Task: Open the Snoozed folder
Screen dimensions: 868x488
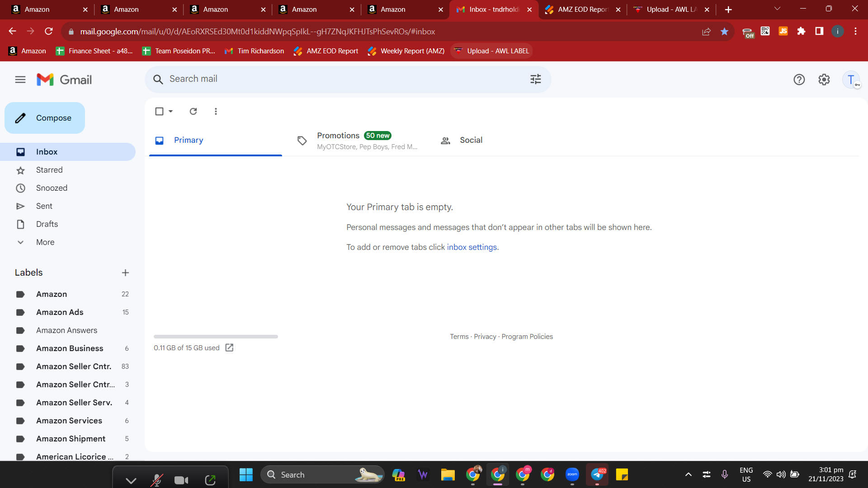Action: pos(68,188)
